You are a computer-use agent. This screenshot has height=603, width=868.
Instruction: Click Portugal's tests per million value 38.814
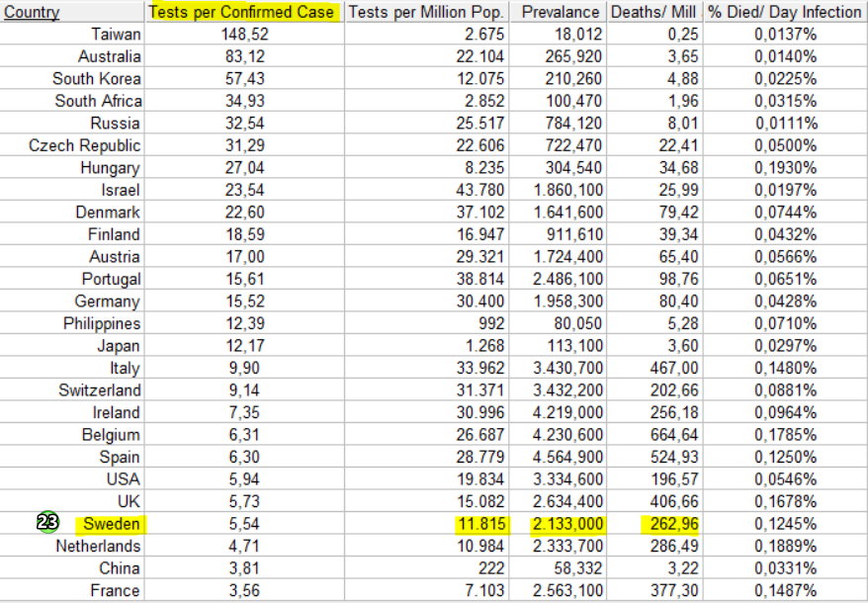(x=480, y=279)
